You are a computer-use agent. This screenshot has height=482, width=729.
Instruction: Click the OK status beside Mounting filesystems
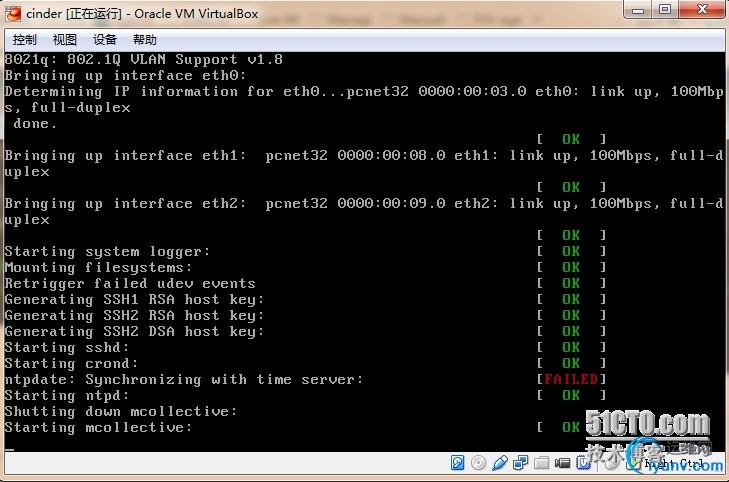tap(571, 267)
